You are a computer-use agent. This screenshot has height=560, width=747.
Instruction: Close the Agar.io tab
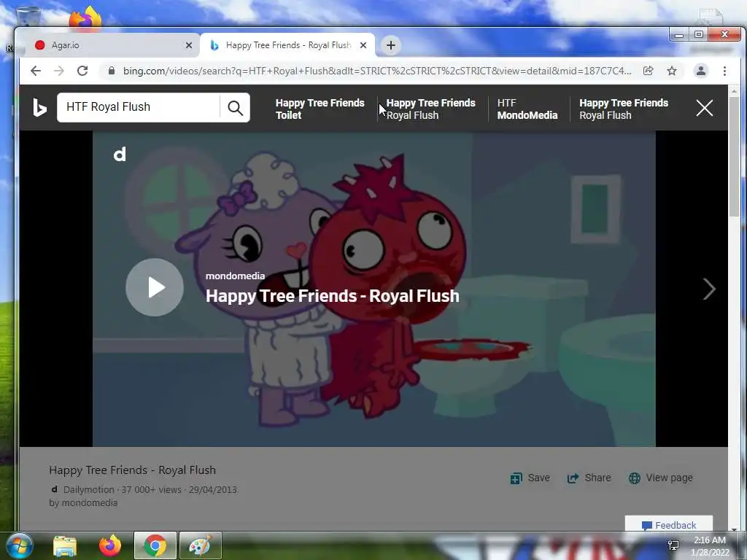click(189, 45)
